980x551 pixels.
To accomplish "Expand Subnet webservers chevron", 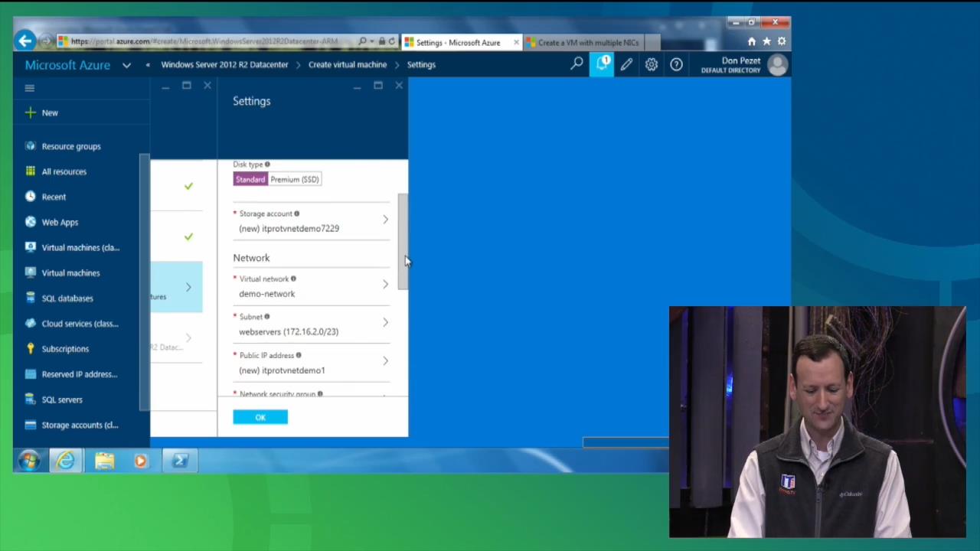I will point(385,323).
